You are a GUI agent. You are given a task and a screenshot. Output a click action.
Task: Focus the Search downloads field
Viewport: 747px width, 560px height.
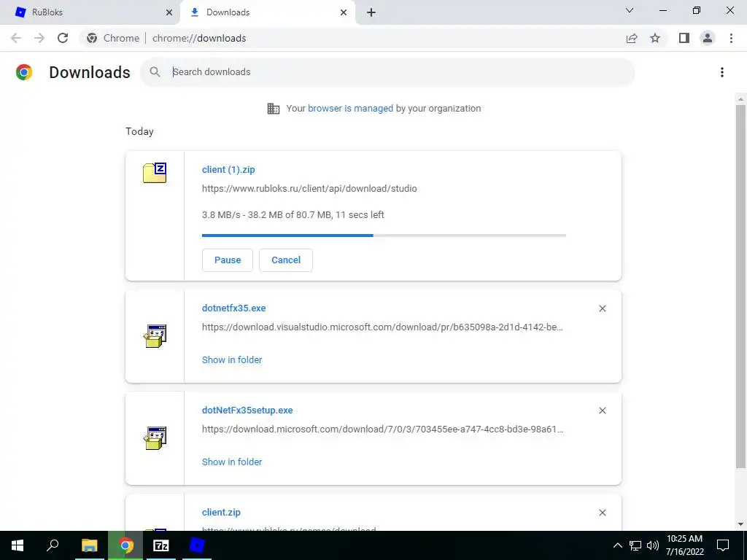tap(387, 72)
